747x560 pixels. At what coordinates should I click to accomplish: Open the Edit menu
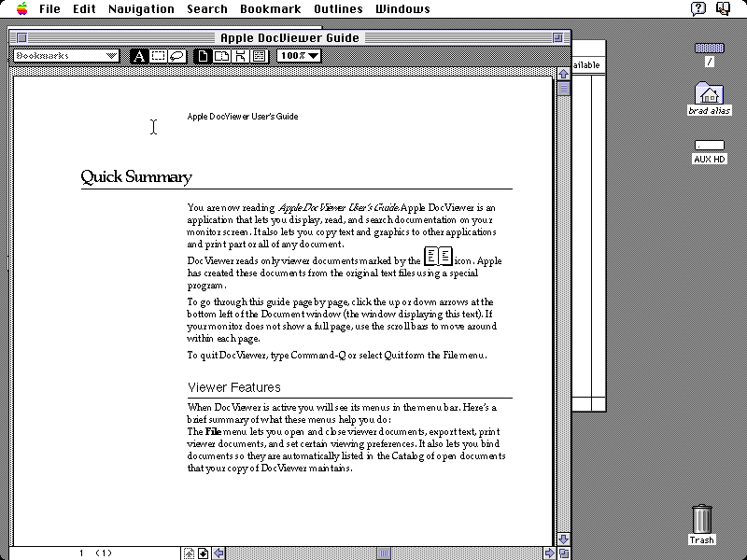[x=84, y=9]
